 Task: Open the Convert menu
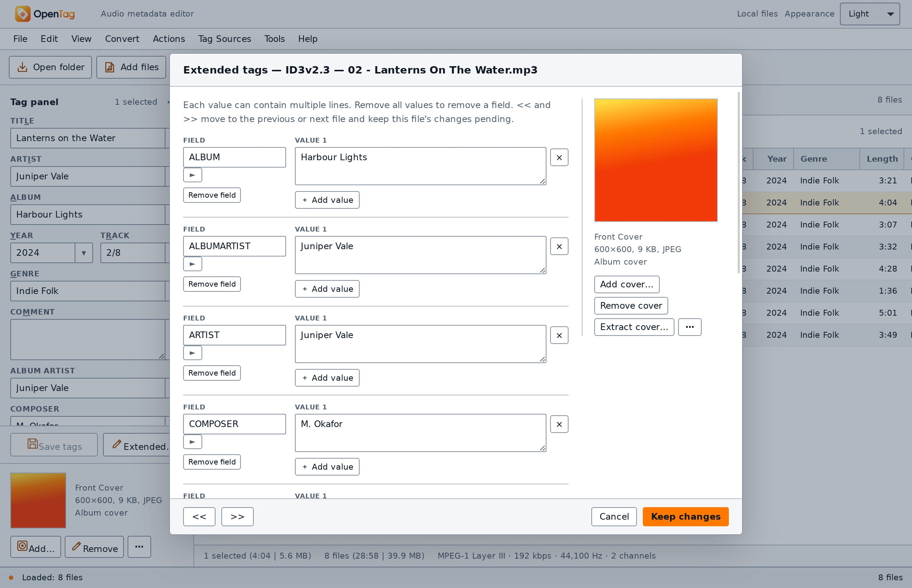pyautogui.click(x=122, y=39)
